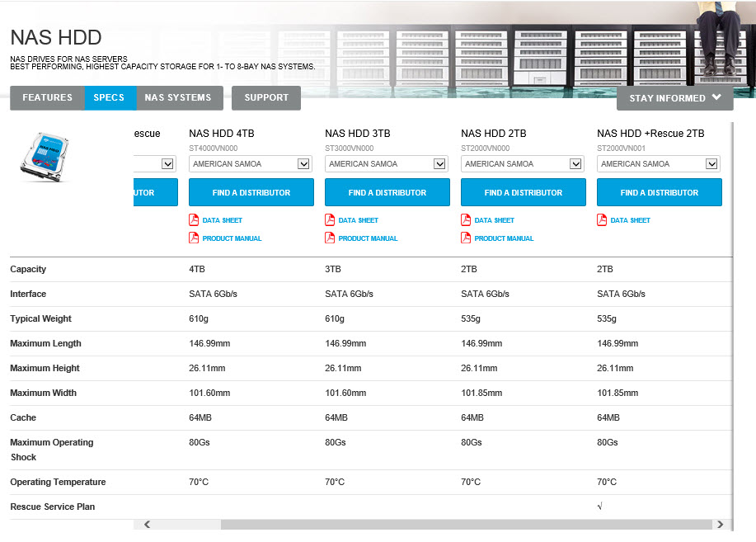This screenshot has width=756, height=542.
Task: Click the Maximum Operating Shock row label
Action: [x=52, y=450]
